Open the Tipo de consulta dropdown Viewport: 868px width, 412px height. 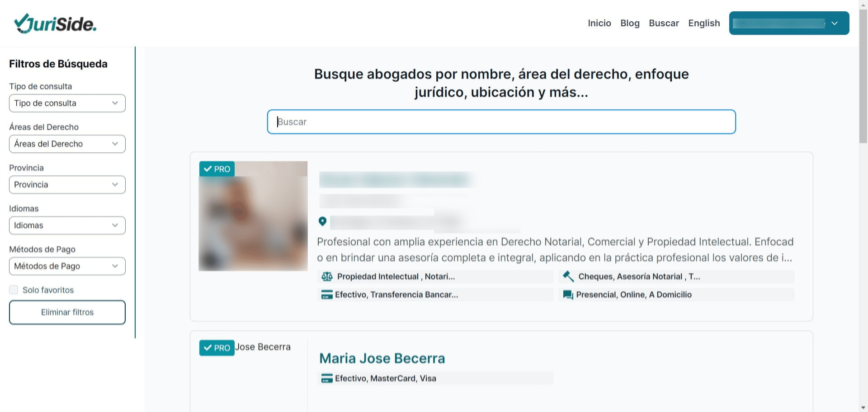click(x=67, y=103)
